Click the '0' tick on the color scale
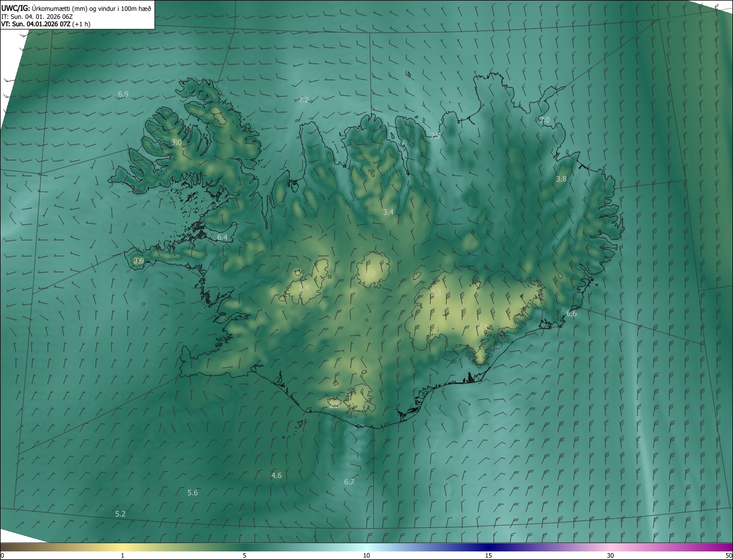The image size is (733, 560). pos(2,556)
